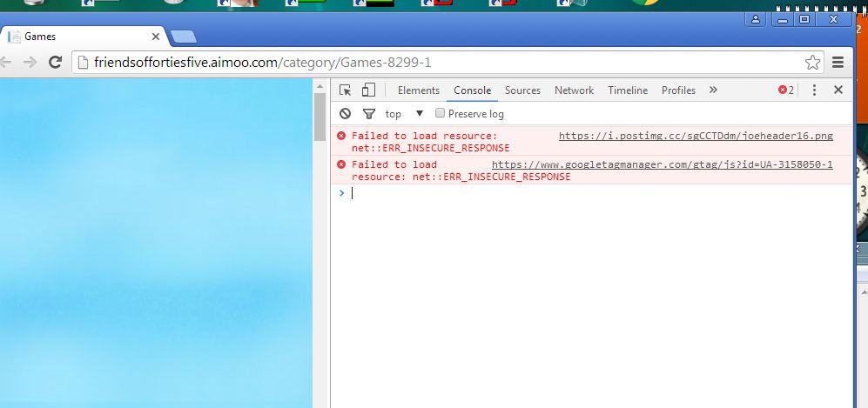Screen dimensions: 868x408
Task: Close the DevTools panel
Action: [838, 90]
